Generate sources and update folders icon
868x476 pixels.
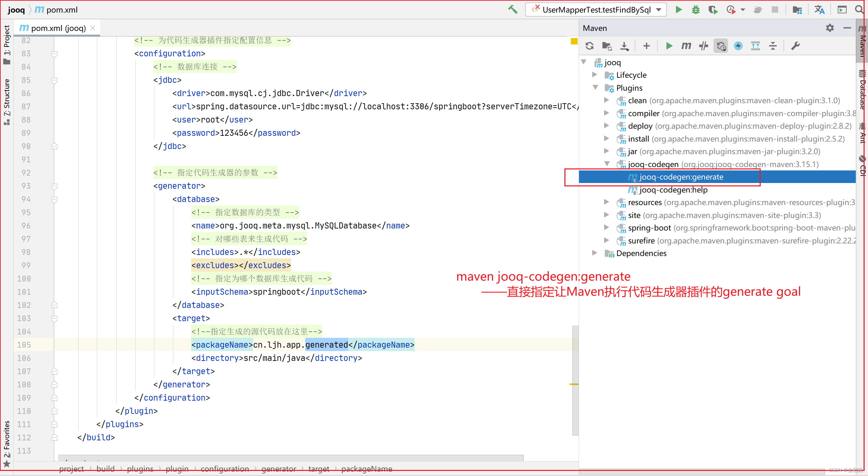click(x=607, y=46)
